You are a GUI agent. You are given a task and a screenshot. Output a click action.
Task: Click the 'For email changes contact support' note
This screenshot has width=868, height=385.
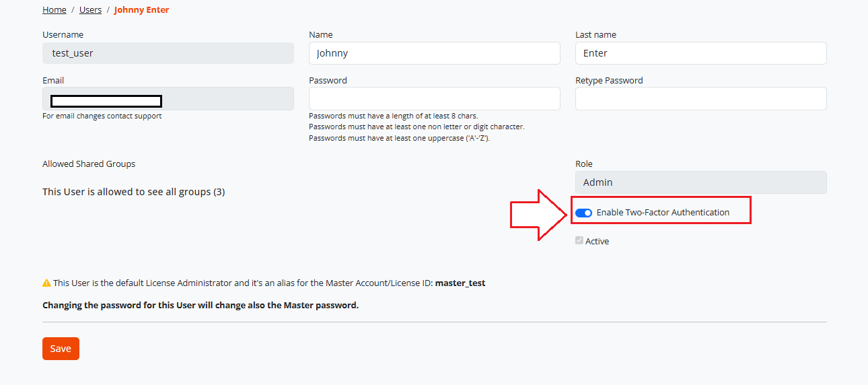click(102, 116)
